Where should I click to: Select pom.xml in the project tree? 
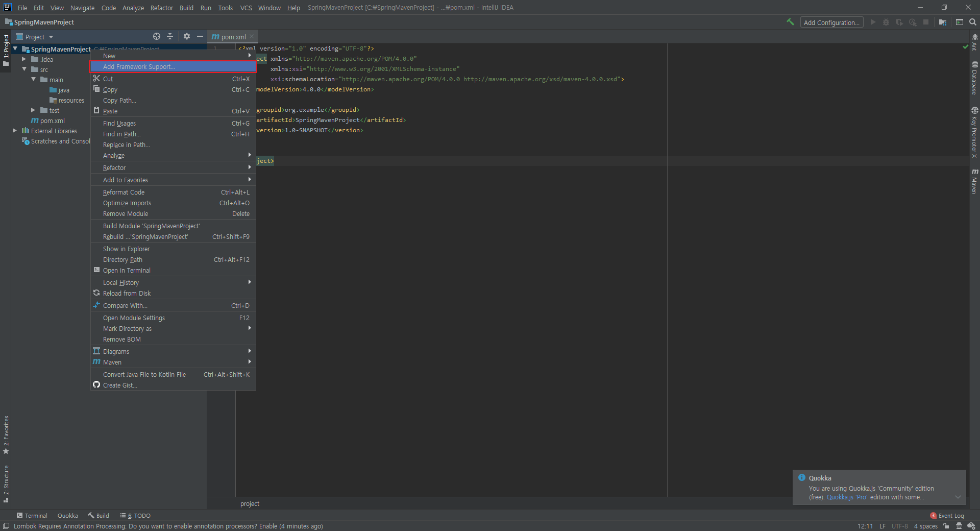pos(48,121)
